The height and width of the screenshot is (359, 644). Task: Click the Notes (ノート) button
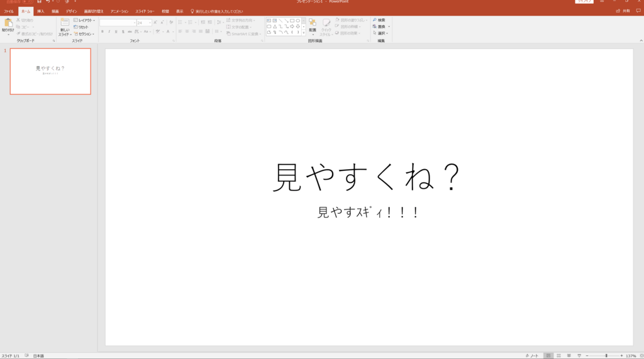pyautogui.click(x=532, y=356)
